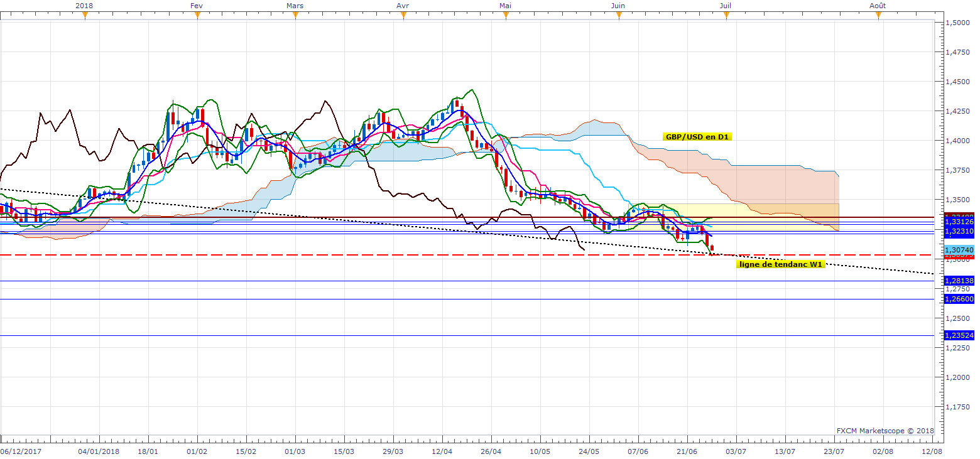The height and width of the screenshot is (459, 980).
Task: Click the 26/04 date axis label
Action: (491, 451)
